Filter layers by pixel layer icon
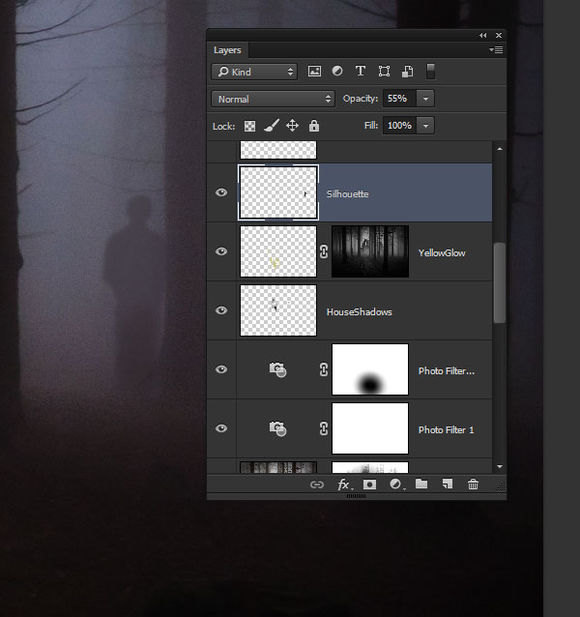Image resolution: width=580 pixels, height=617 pixels. pyautogui.click(x=314, y=71)
